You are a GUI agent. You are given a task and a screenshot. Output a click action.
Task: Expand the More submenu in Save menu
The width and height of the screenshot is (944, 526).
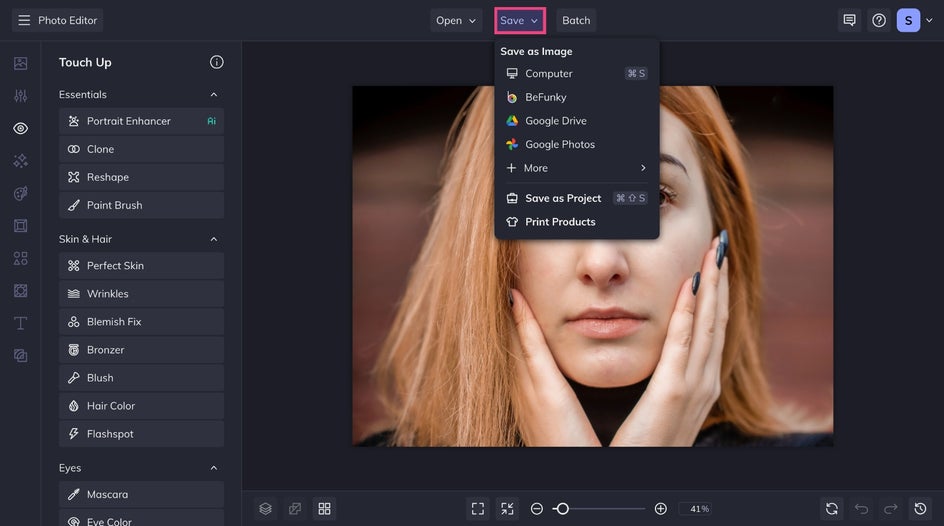(576, 168)
